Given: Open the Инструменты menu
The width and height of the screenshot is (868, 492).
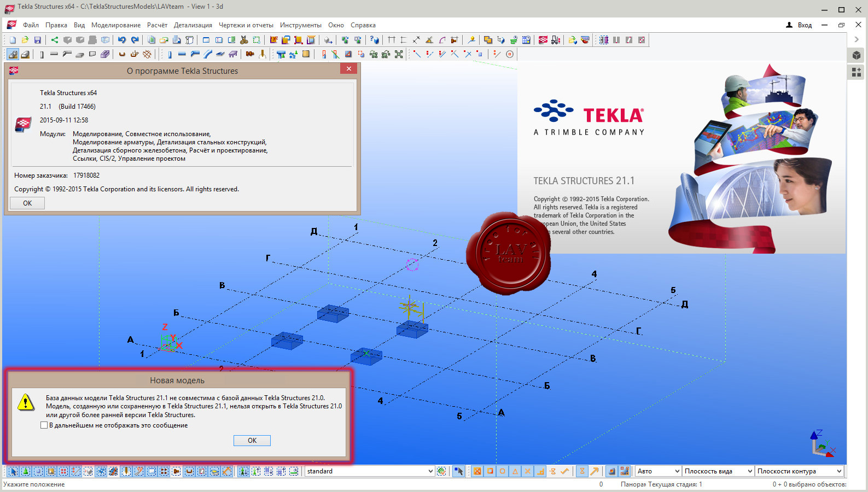Looking at the screenshot, I should coord(301,25).
